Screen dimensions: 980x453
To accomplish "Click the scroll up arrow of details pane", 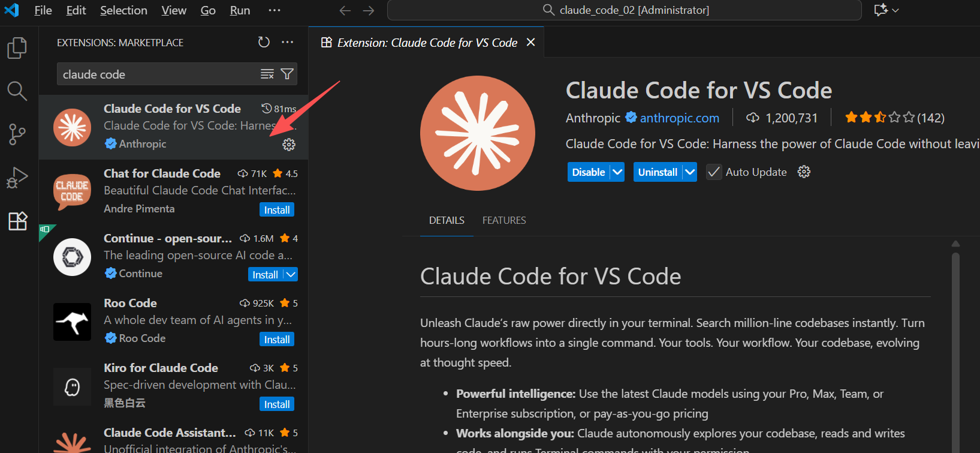I will pos(955,244).
